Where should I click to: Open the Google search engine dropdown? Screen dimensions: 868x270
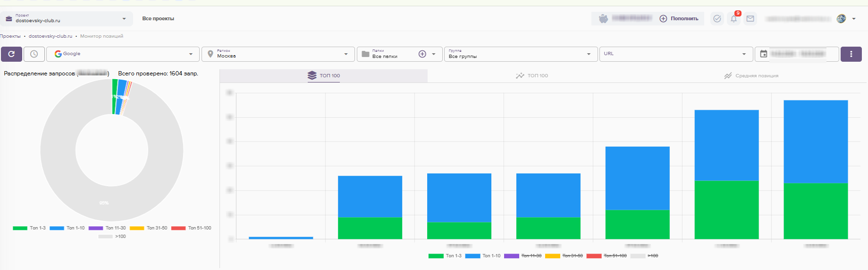(x=124, y=54)
